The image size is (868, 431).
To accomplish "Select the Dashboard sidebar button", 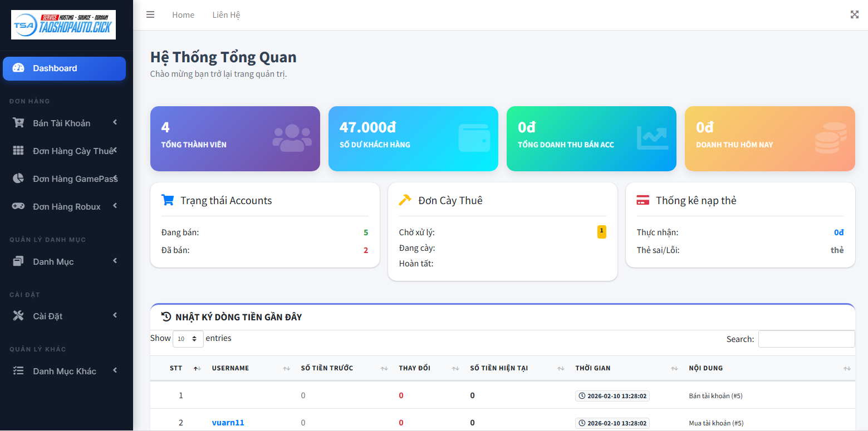I will pyautogui.click(x=64, y=68).
